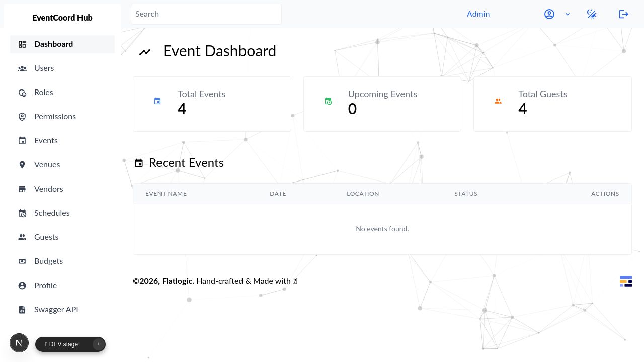644x362 pixels.
Task: Click the Total Events stat card
Action: [x=212, y=104]
